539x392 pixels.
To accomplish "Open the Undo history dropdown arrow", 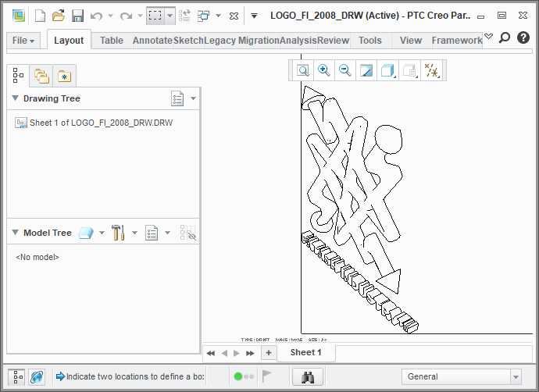I will [x=111, y=16].
